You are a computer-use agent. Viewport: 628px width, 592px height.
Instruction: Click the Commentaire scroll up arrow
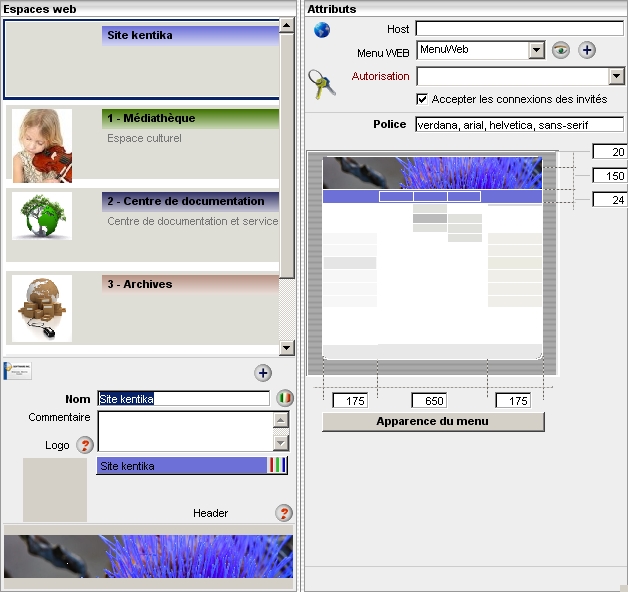click(281, 420)
